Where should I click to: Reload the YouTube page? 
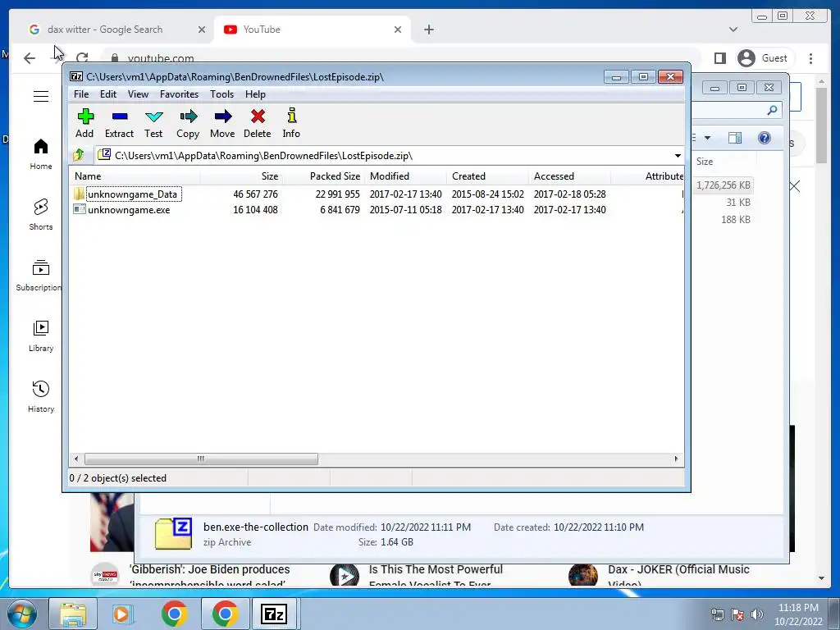tap(82, 58)
